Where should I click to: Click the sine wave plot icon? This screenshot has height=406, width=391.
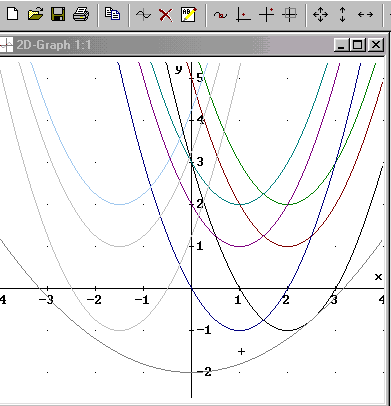click(143, 15)
